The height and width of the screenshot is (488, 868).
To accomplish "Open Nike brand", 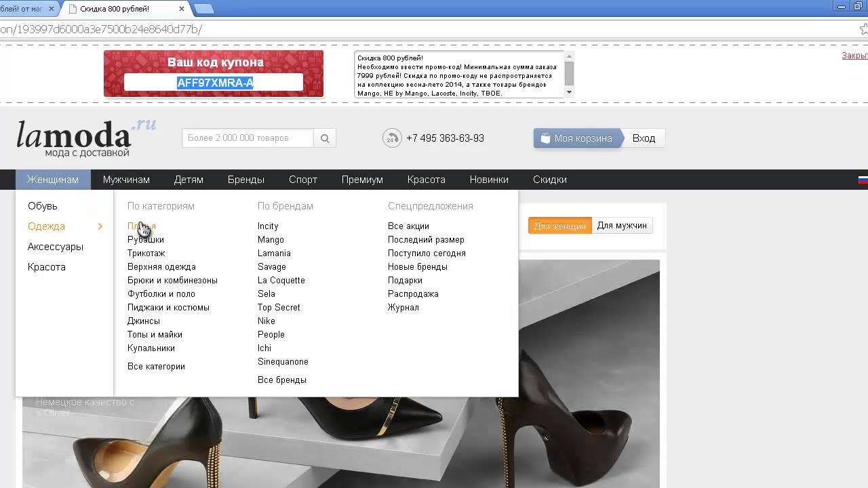I will pos(267,321).
